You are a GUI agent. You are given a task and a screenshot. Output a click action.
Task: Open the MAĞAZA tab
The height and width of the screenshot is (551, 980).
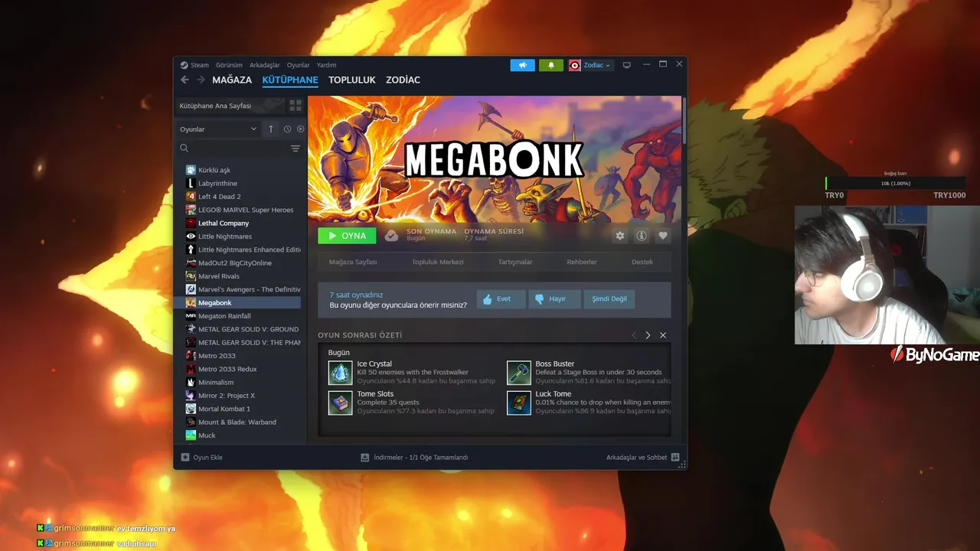[x=232, y=80]
